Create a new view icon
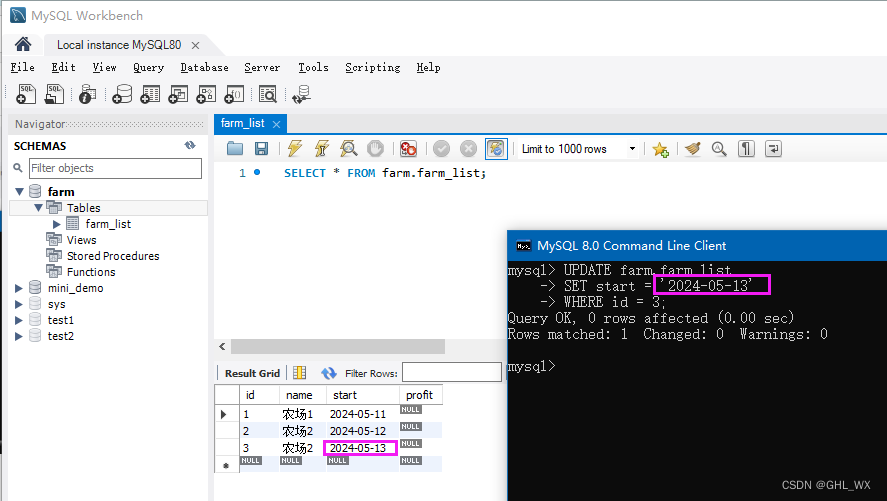887x501 pixels. [178, 94]
